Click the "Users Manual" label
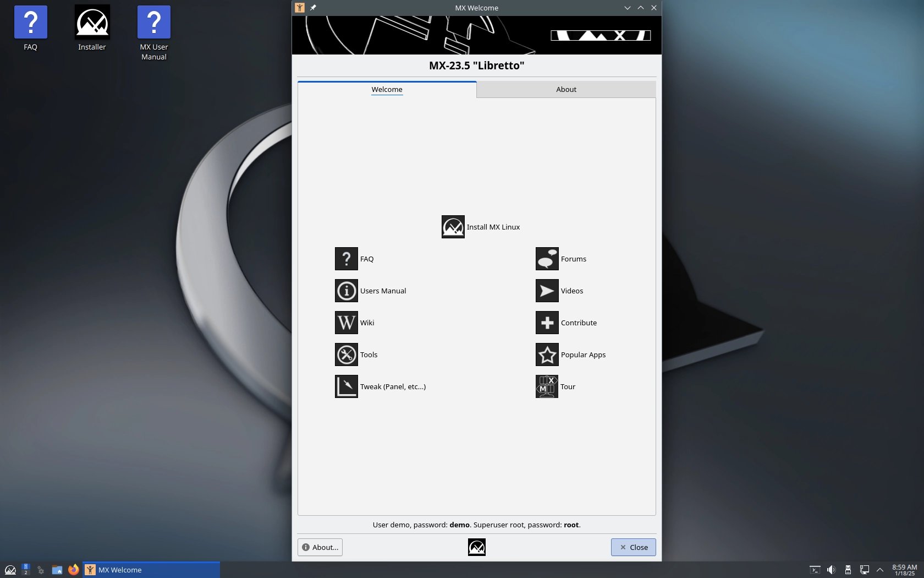Screen dimensions: 924x578 [x=383, y=291]
